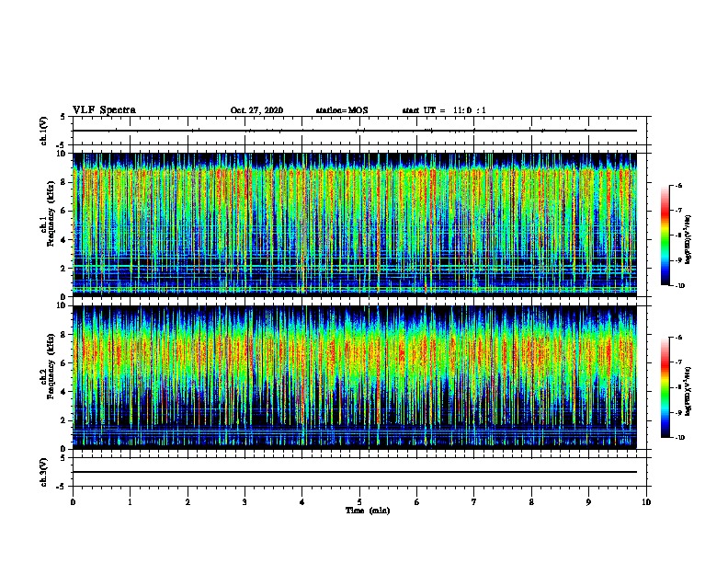Select the ch.1 "Frequency (kHz)" axis label
The height and width of the screenshot is (563, 728).
pyautogui.click(x=51, y=213)
